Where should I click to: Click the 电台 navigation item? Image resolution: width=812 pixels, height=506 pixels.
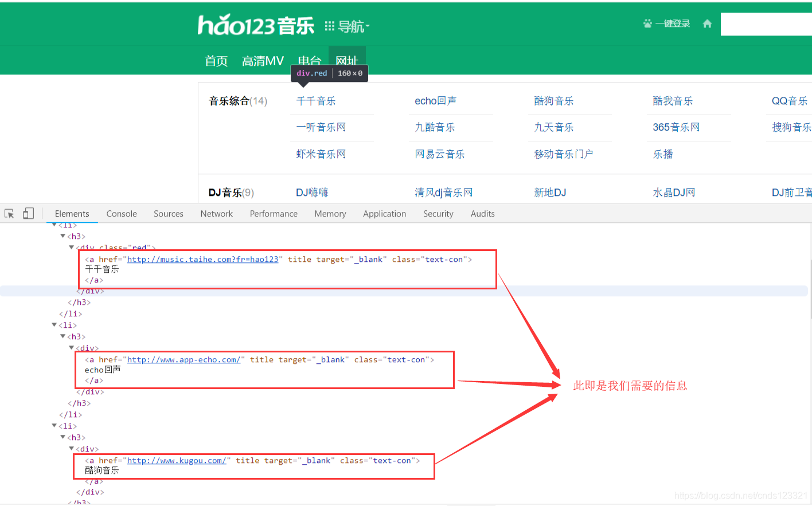point(309,60)
